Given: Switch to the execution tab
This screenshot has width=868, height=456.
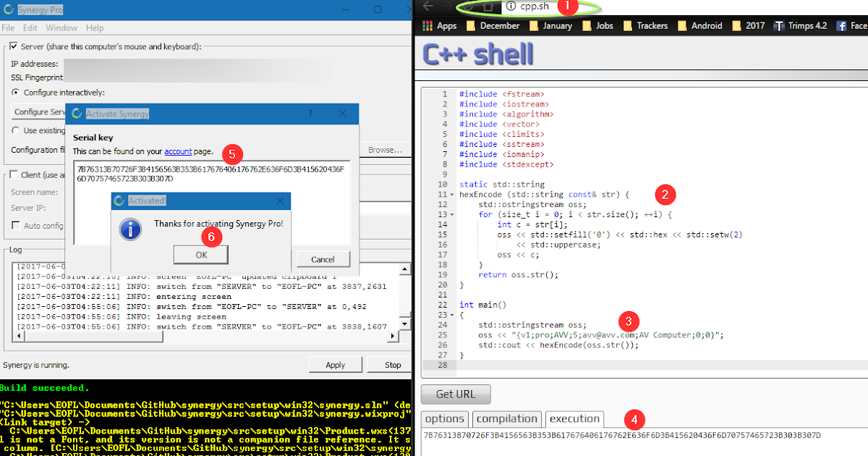Looking at the screenshot, I should point(574,418).
